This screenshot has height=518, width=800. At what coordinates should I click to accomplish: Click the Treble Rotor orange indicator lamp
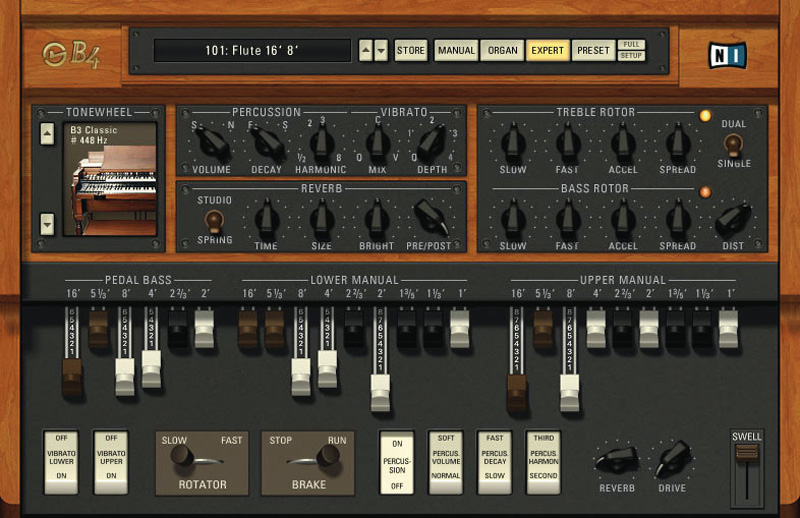click(x=705, y=116)
